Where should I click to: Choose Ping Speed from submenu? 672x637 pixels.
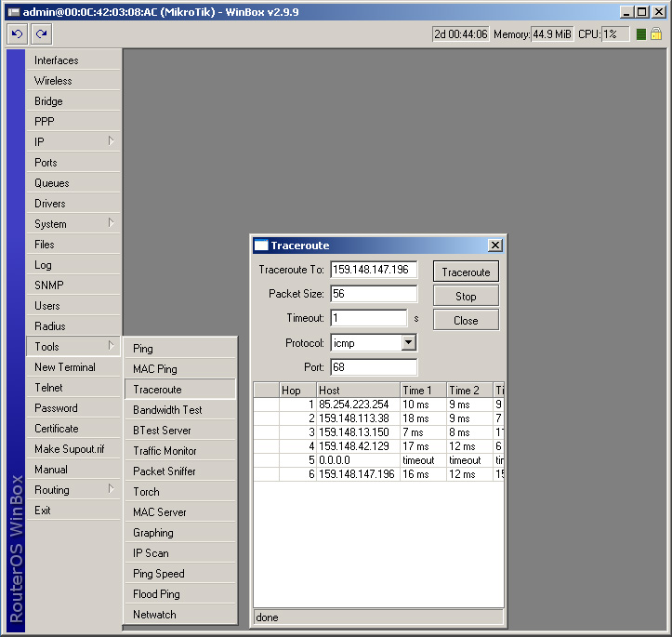click(180, 574)
